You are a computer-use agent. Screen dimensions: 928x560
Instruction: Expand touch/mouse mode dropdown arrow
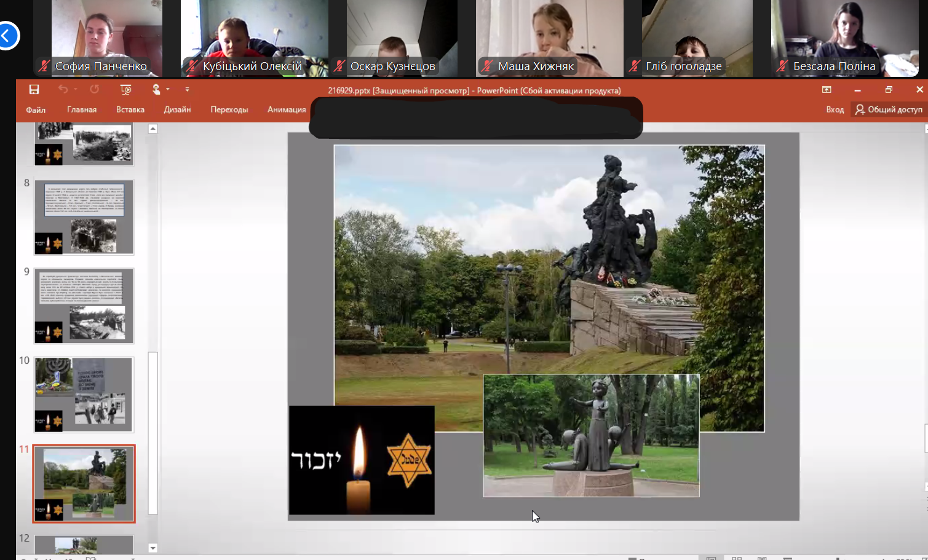[x=168, y=90]
